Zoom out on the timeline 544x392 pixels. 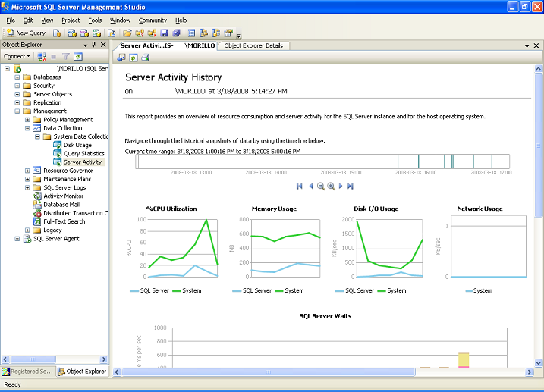coord(320,186)
